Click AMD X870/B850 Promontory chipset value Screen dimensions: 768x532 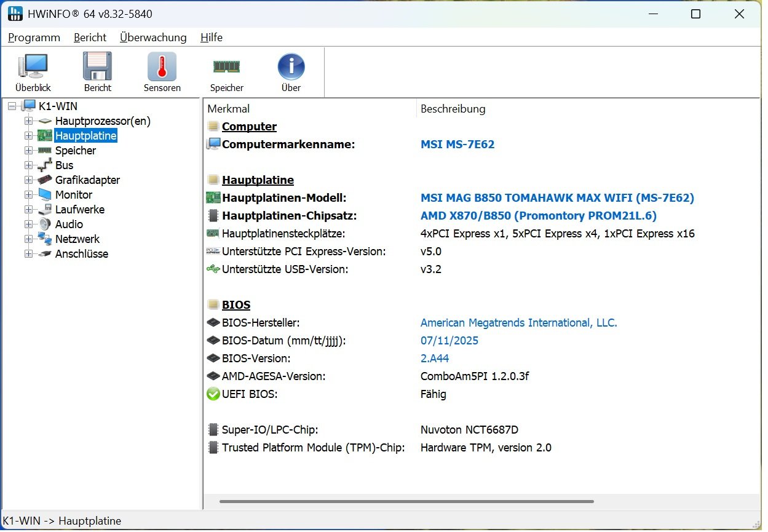coord(539,216)
